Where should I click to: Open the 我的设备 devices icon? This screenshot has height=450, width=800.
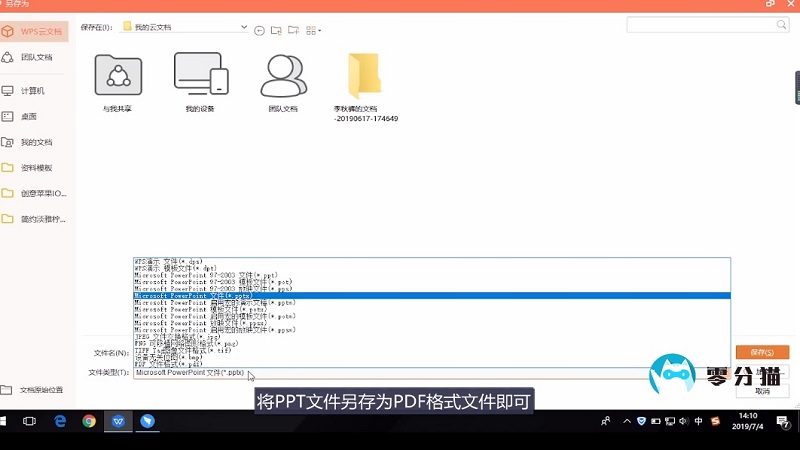click(x=200, y=74)
